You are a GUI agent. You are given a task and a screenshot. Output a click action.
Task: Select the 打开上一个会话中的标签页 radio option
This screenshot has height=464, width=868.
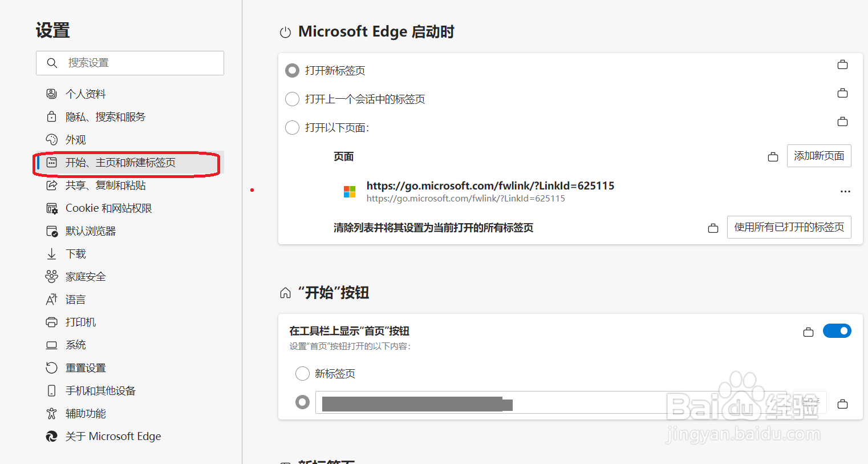point(292,99)
